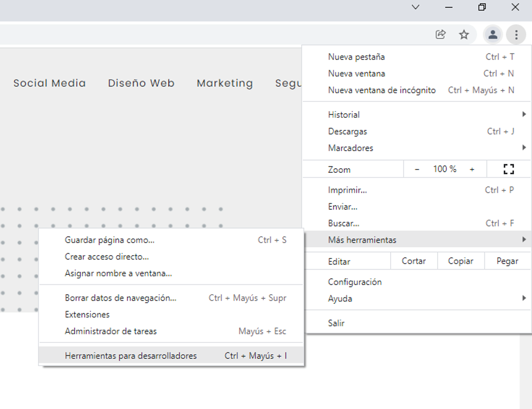Image resolution: width=532 pixels, height=409 pixels.
Task: Open the Social Media page link
Action: [x=50, y=83]
